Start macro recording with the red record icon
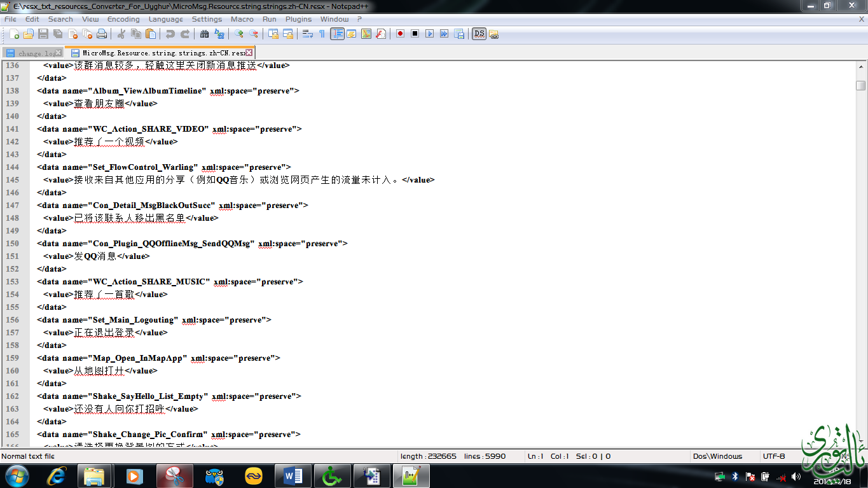The image size is (868, 488). tap(400, 34)
